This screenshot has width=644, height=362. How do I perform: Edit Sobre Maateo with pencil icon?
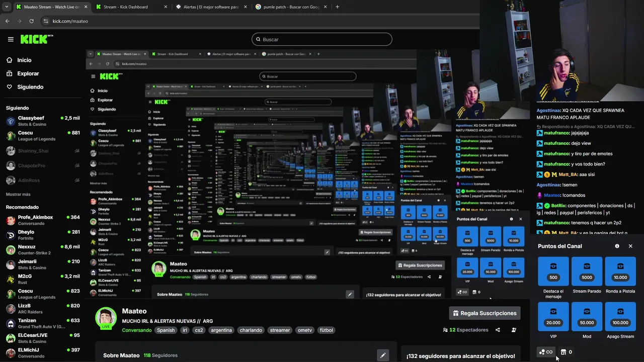[x=383, y=355]
